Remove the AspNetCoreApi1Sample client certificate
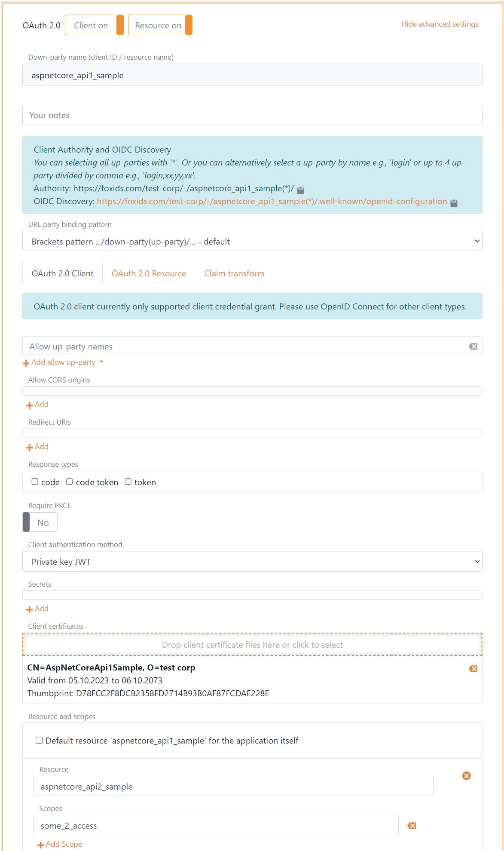 click(x=473, y=669)
